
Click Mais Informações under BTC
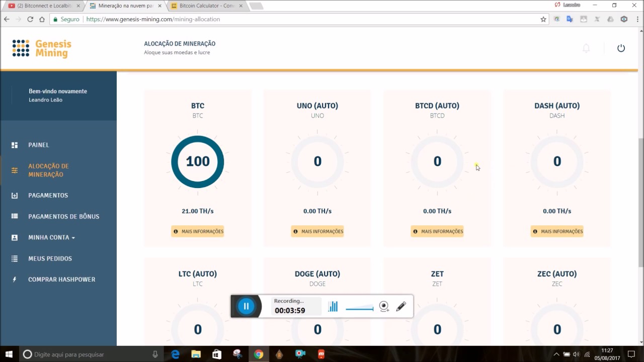click(x=198, y=231)
